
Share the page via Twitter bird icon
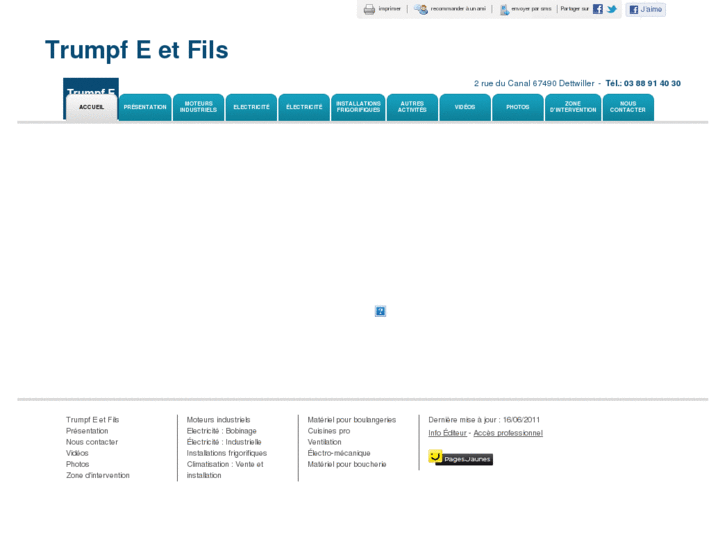click(612, 9)
